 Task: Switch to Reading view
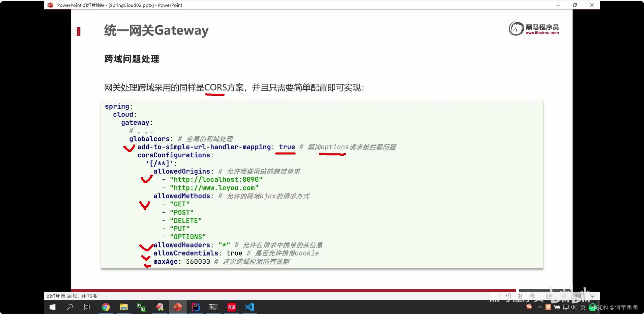578,296
